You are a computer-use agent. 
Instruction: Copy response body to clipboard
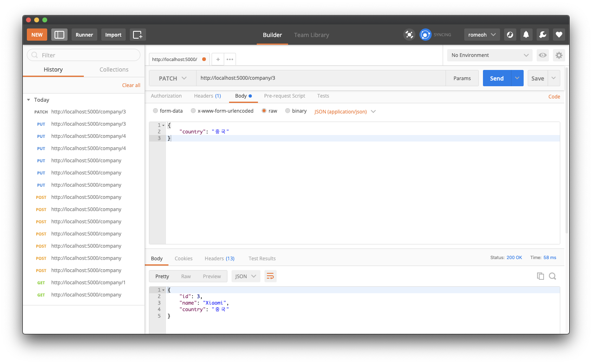pos(540,276)
